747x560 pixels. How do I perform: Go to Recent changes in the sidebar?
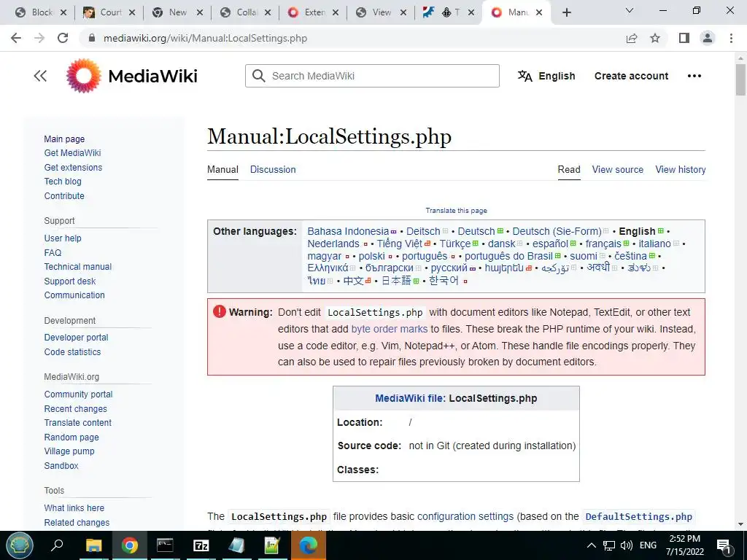click(76, 408)
